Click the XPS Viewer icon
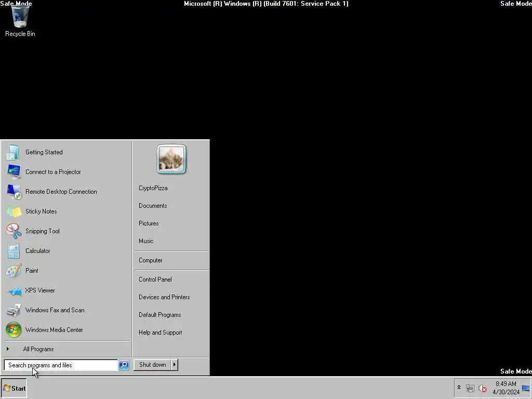 click(x=14, y=290)
